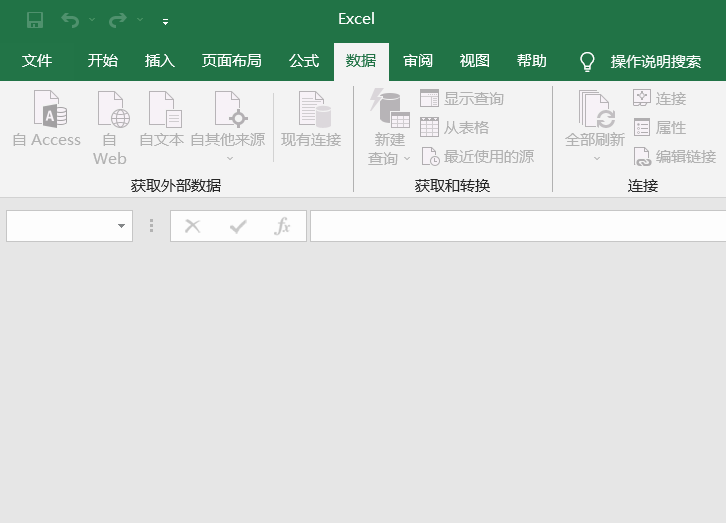This screenshot has height=523, width=726.
Task: Click inside the formula bar input
Action: (x=515, y=226)
